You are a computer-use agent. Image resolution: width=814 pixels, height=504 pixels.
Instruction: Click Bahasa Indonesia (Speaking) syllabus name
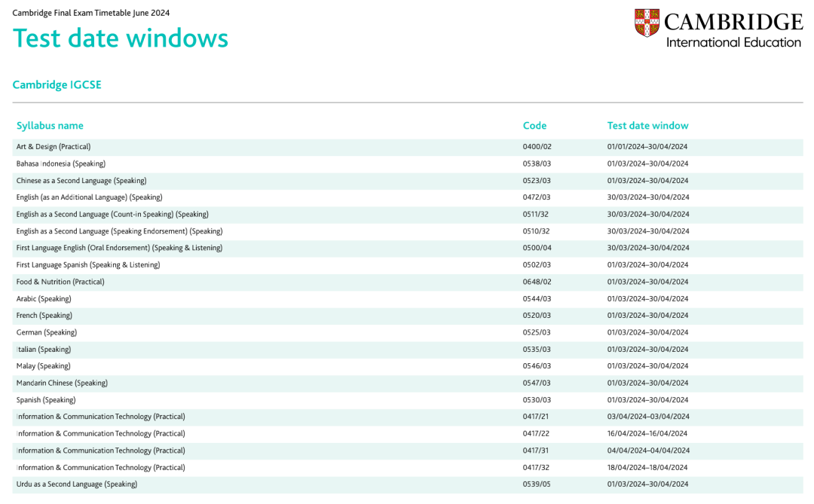coord(61,163)
